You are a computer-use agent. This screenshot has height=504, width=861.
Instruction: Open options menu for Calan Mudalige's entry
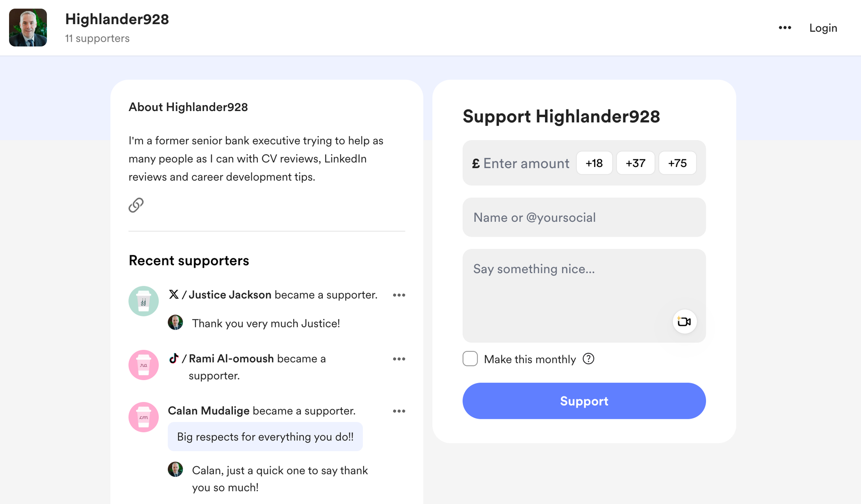[x=399, y=411]
